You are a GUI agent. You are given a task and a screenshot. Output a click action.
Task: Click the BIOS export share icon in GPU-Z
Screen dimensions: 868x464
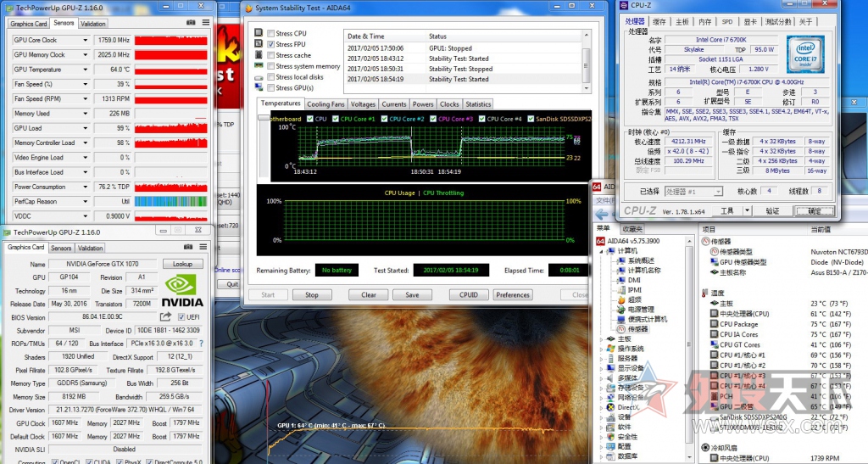[x=165, y=316]
